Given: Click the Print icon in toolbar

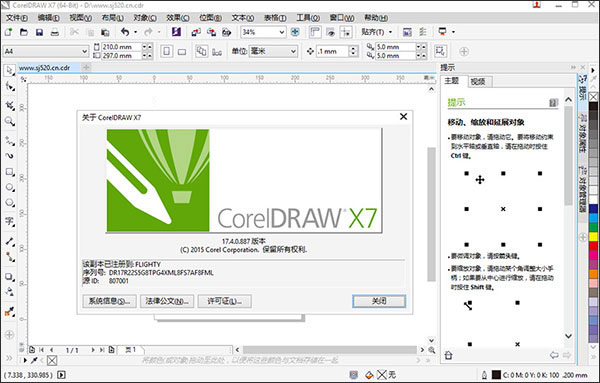Looking at the screenshot, I should [x=55, y=32].
